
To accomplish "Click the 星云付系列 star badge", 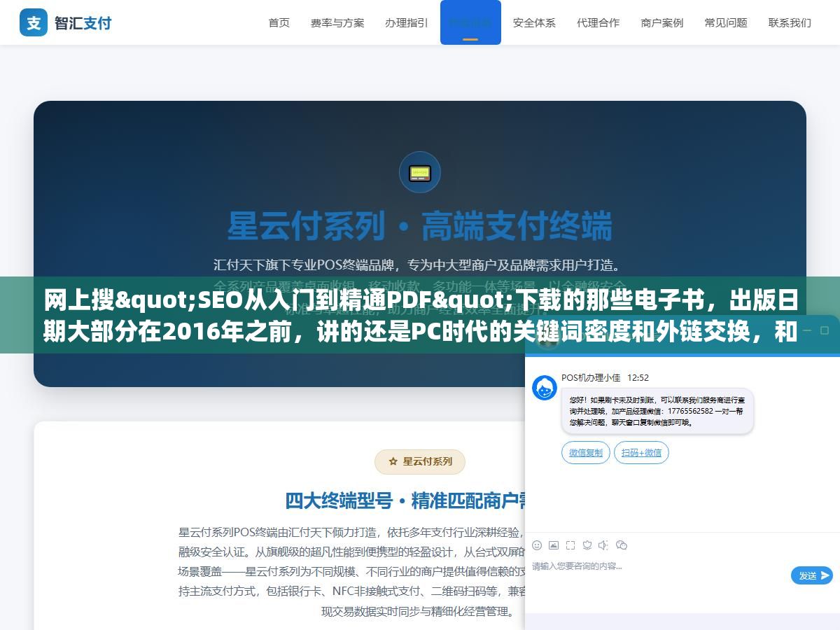I will tap(420, 461).
